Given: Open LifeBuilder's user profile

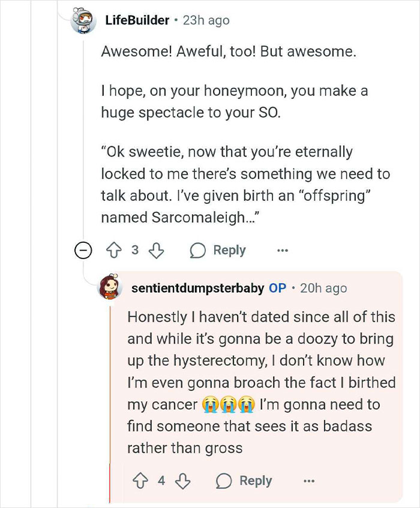Looking at the screenshot, I should [136, 19].
